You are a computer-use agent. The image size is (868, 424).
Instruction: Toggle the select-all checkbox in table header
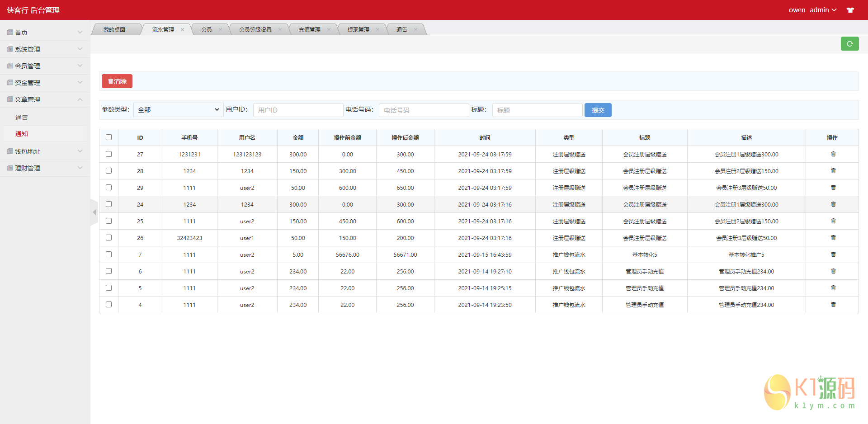(108, 137)
